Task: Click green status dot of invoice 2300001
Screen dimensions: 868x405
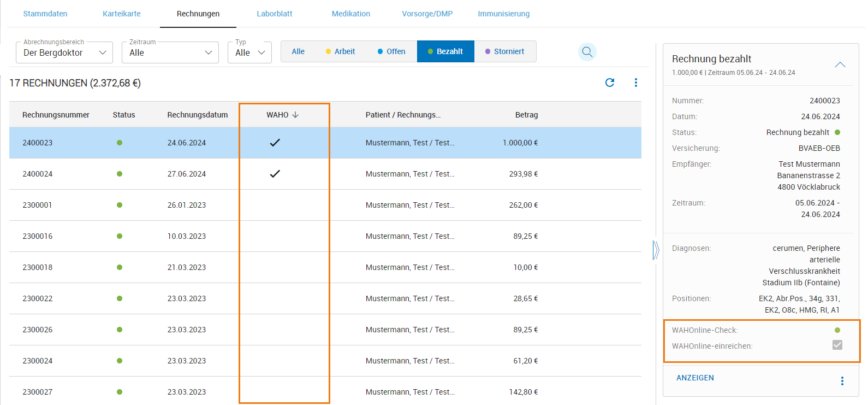Action: click(120, 205)
